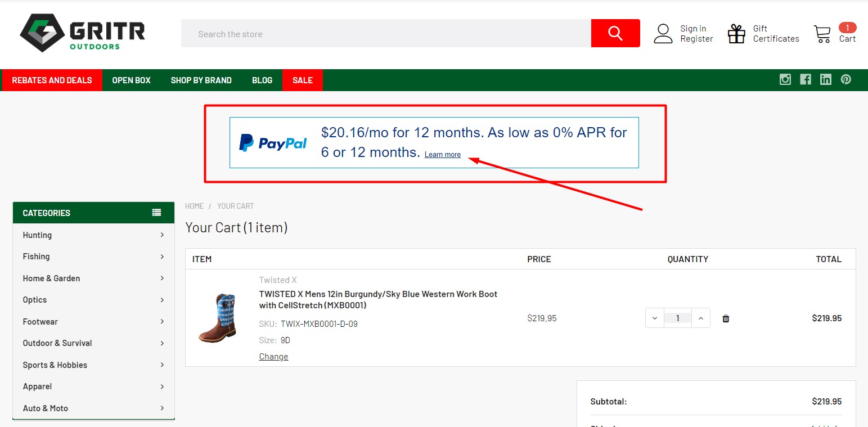The image size is (868, 427).
Task: Expand the Sports & Hobbies chevron
Action: (x=162, y=365)
